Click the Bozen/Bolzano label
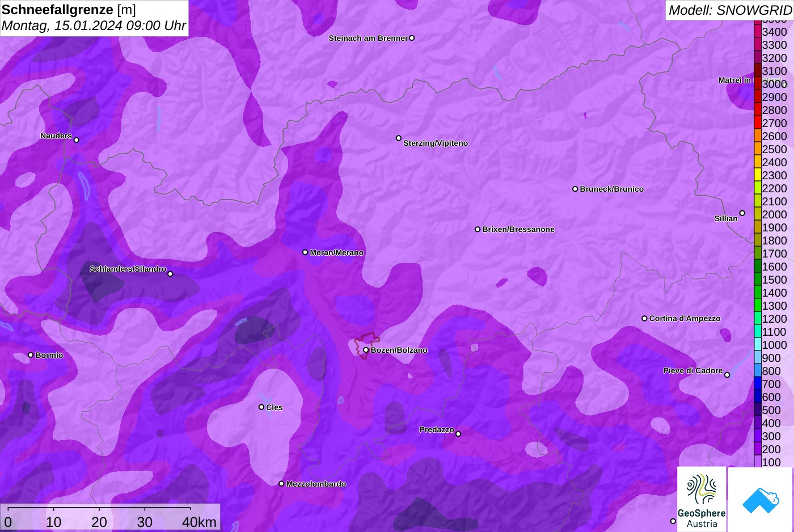This screenshot has width=794, height=532. point(399,350)
